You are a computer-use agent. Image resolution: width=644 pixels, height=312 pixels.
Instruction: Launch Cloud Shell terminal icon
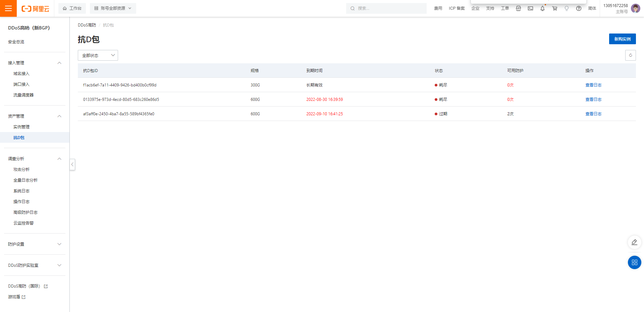pyautogui.click(x=530, y=8)
